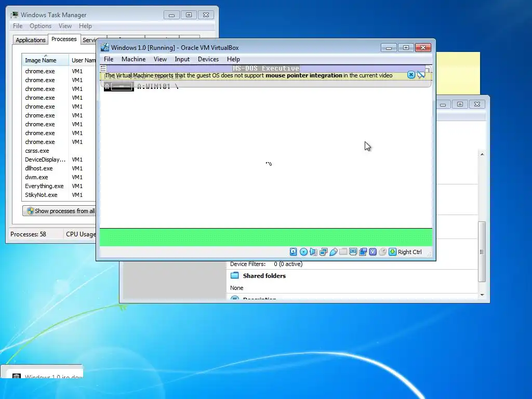Click the Windows 1.0 iso download taskbar preview
The image size is (532, 399).
42,371
